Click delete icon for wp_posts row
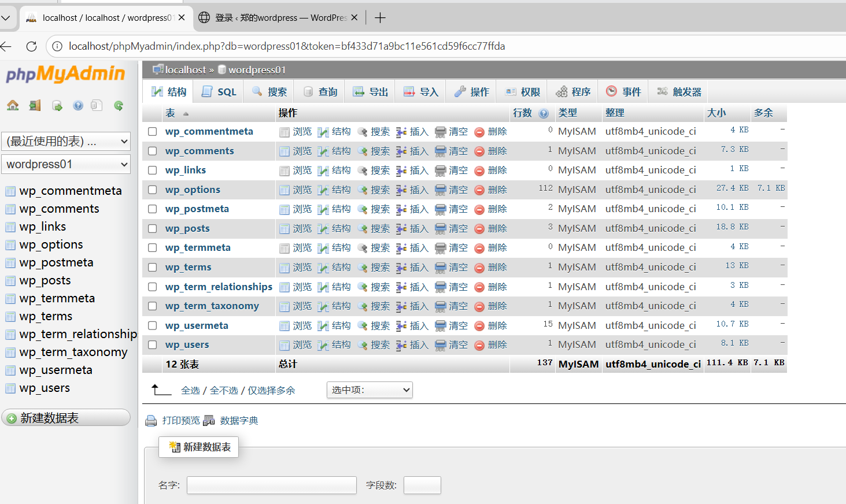The image size is (846, 504). (479, 229)
